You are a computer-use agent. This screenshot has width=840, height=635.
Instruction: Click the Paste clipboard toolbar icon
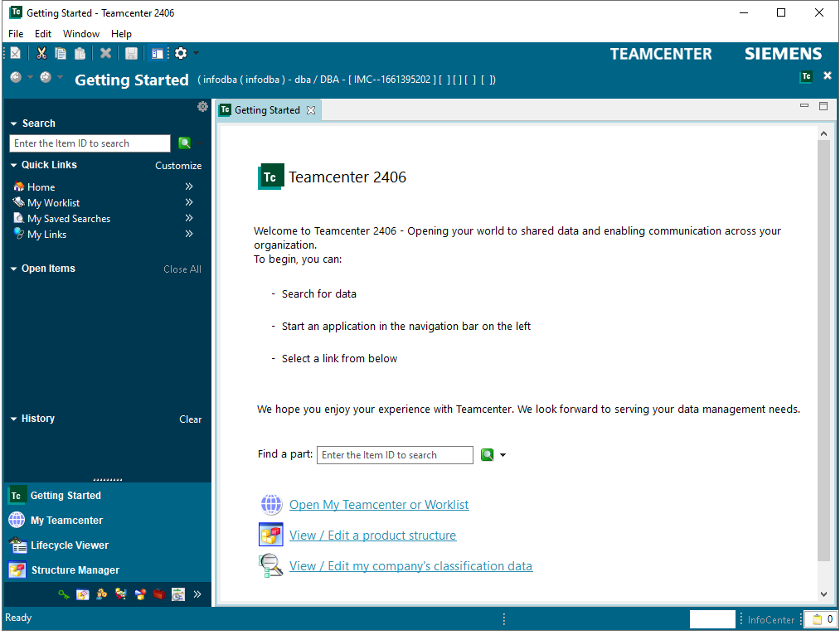click(x=80, y=53)
